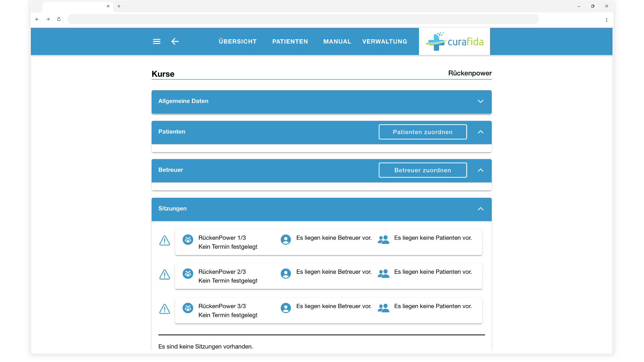Click the curafida logo
The width and height of the screenshot is (644, 362).
454,42
